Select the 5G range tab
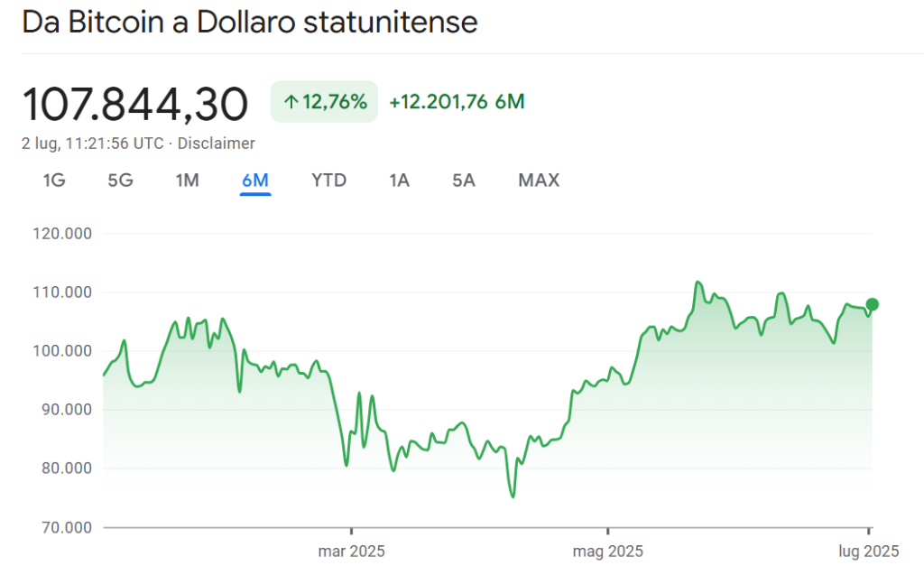Viewport: 924px width, 575px height. 120,181
